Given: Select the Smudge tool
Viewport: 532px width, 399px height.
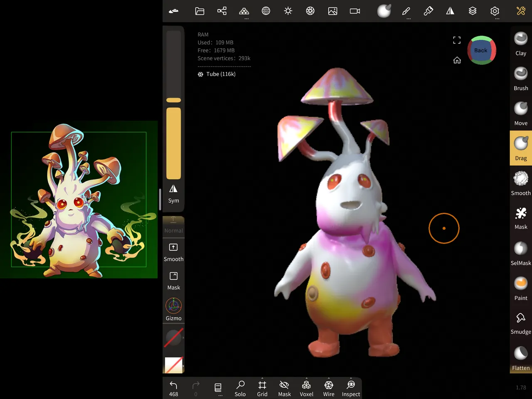Looking at the screenshot, I should point(521,323).
